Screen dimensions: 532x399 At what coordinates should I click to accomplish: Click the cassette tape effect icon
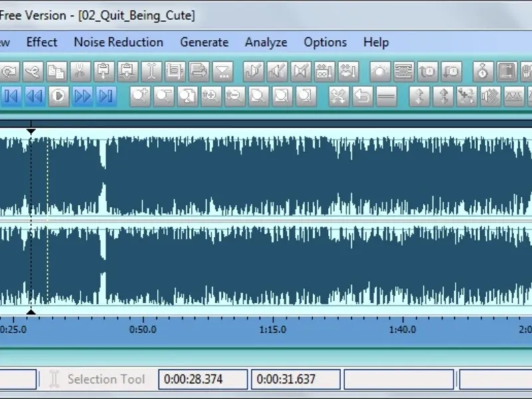(x=325, y=72)
